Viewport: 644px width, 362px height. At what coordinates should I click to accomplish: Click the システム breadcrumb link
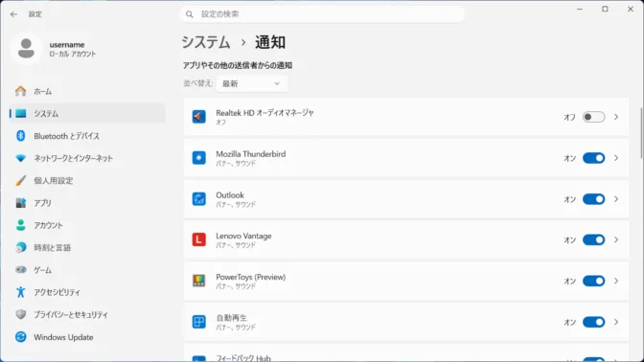pyautogui.click(x=206, y=42)
